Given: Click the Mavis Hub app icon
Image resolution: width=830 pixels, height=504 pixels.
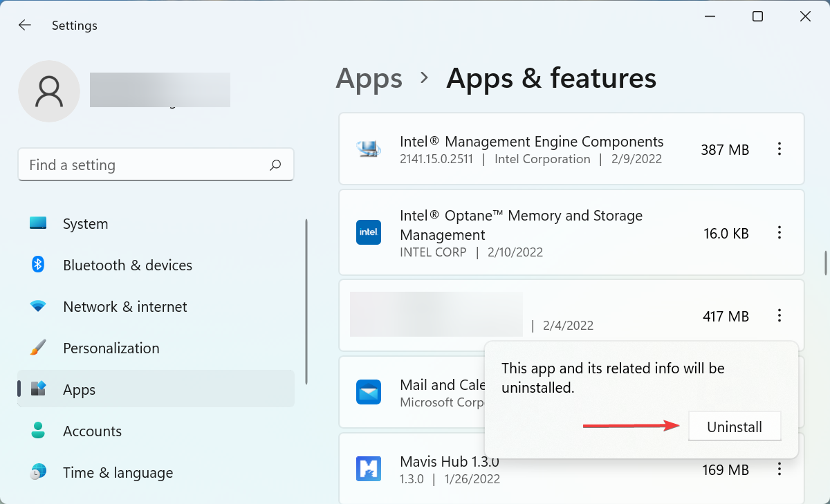Looking at the screenshot, I should (369, 469).
